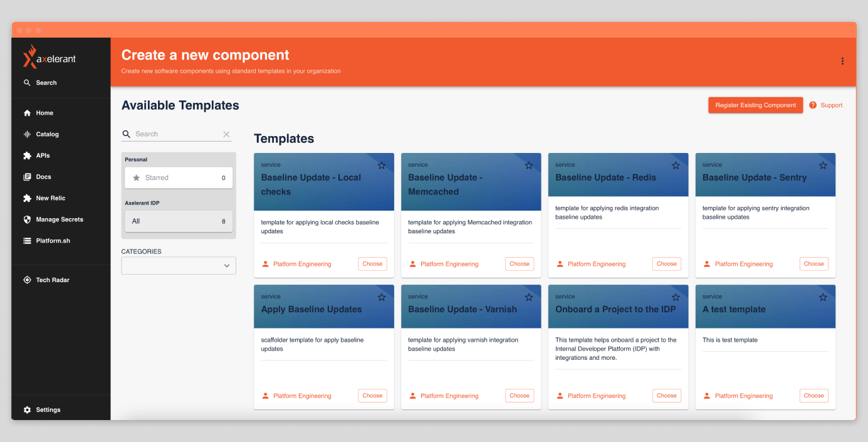Image resolution: width=868 pixels, height=442 pixels.
Task: Click the template search field
Action: [x=178, y=134]
